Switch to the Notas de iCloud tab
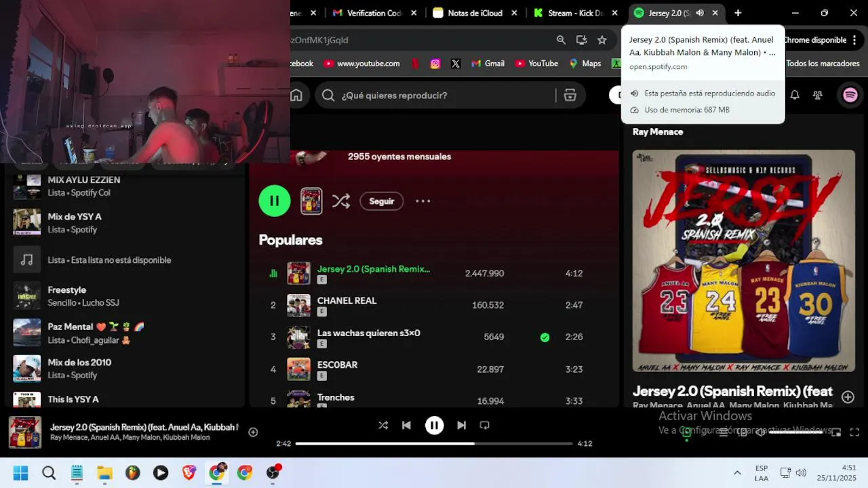The height and width of the screenshot is (488, 868). [x=475, y=13]
